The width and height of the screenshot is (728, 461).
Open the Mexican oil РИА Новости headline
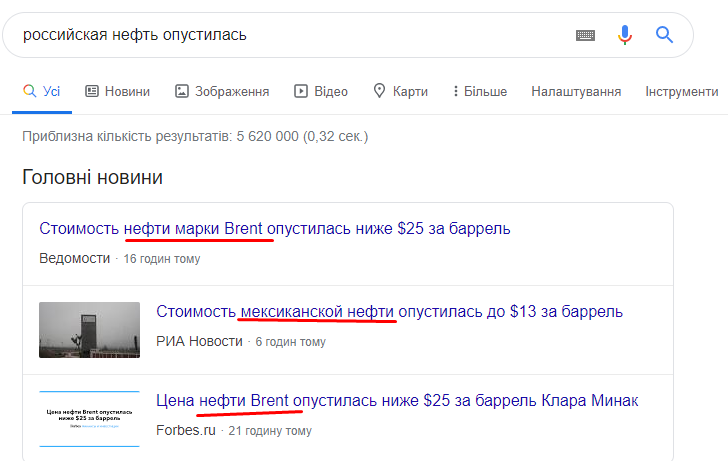[390, 311]
